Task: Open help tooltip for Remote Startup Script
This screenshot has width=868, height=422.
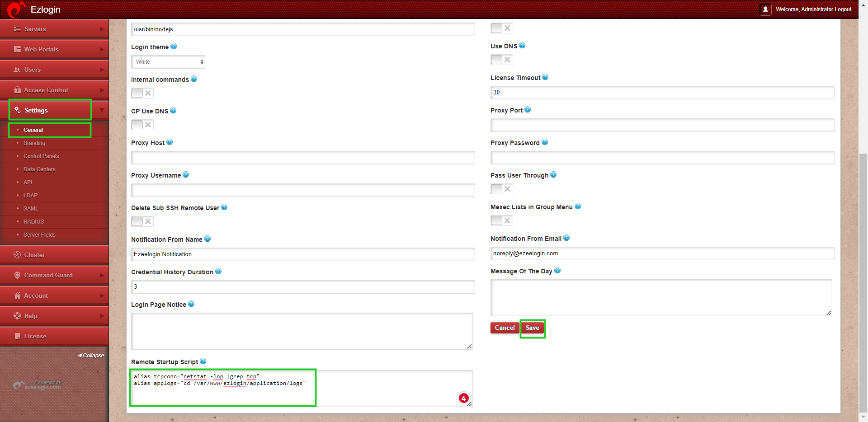Action: pos(203,361)
